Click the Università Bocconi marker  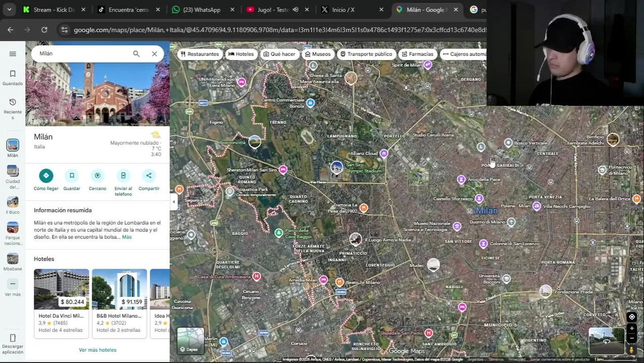[506, 279]
